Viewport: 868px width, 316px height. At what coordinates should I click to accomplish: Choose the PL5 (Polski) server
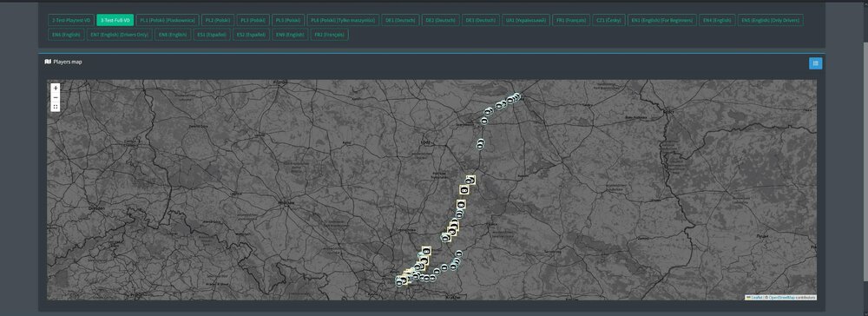coord(288,20)
